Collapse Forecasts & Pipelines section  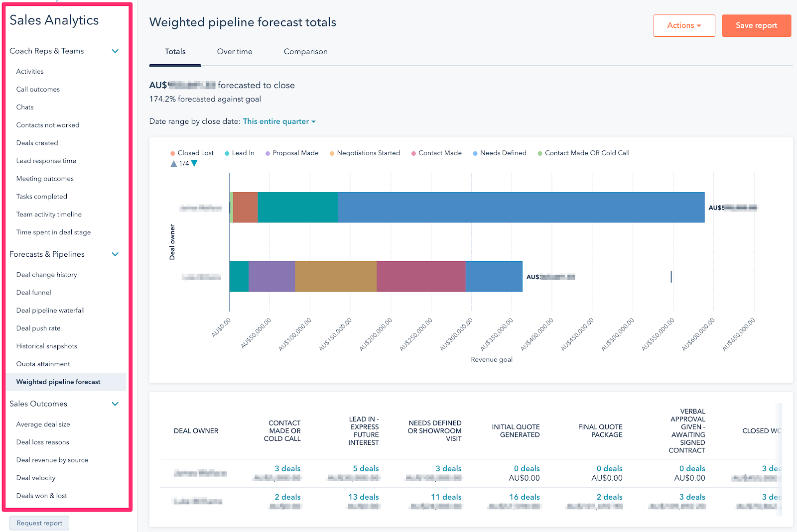point(115,254)
